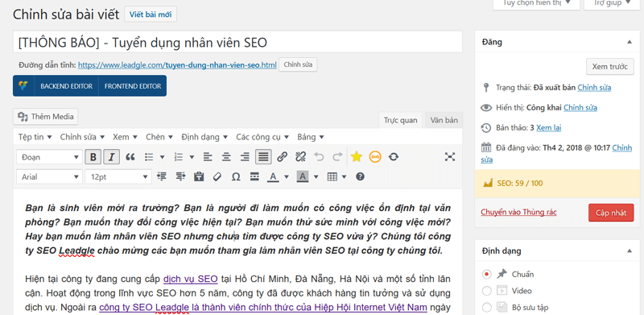This screenshot has width=644, height=315.
Task: Apply blockquote formatting
Action: [130, 156]
